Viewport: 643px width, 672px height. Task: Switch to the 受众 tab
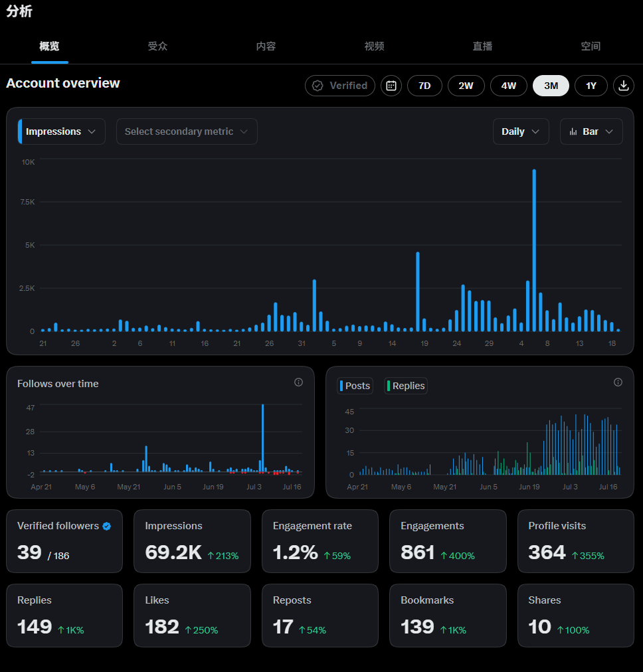click(157, 46)
